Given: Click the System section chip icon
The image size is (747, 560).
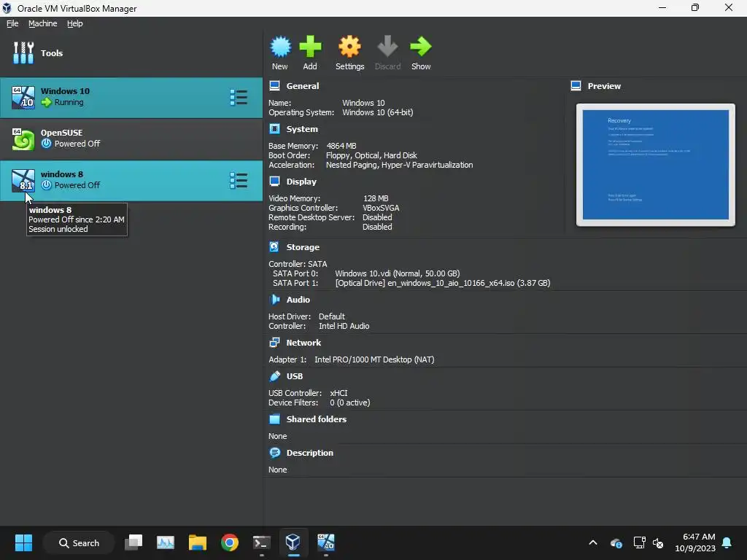Looking at the screenshot, I should point(274,128).
